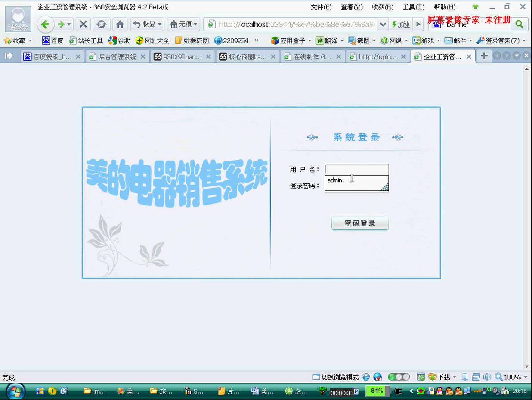Switch to the 百度搜索 tab
Image resolution: width=532 pixels, height=400 pixels.
click(52, 56)
